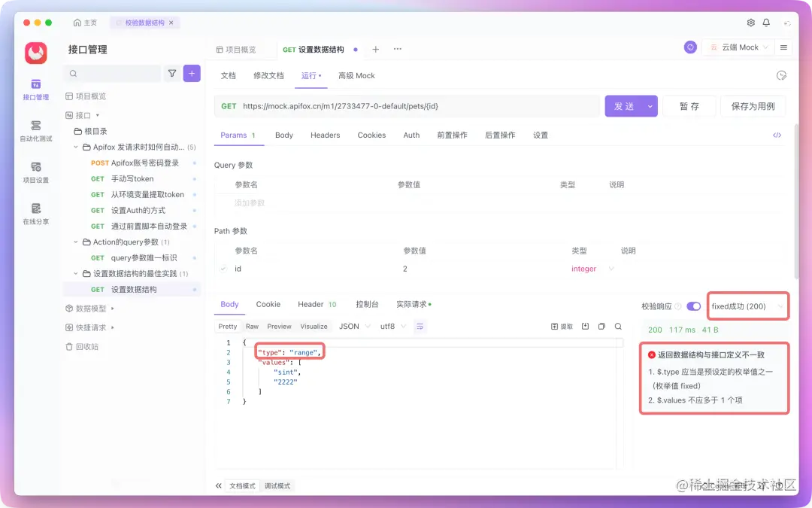Copy the response body with the copy icon
This screenshot has height=508, width=812.
[601, 326]
